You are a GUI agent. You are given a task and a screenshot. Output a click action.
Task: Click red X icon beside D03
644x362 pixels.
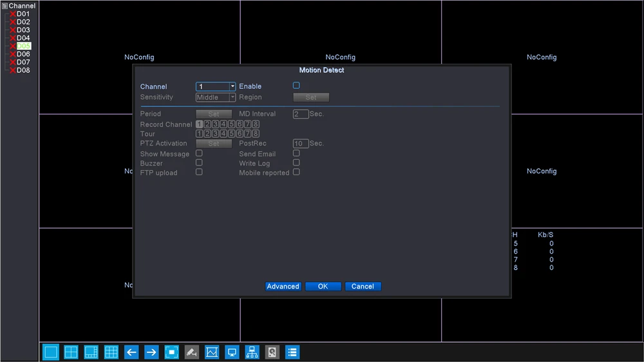tap(13, 30)
